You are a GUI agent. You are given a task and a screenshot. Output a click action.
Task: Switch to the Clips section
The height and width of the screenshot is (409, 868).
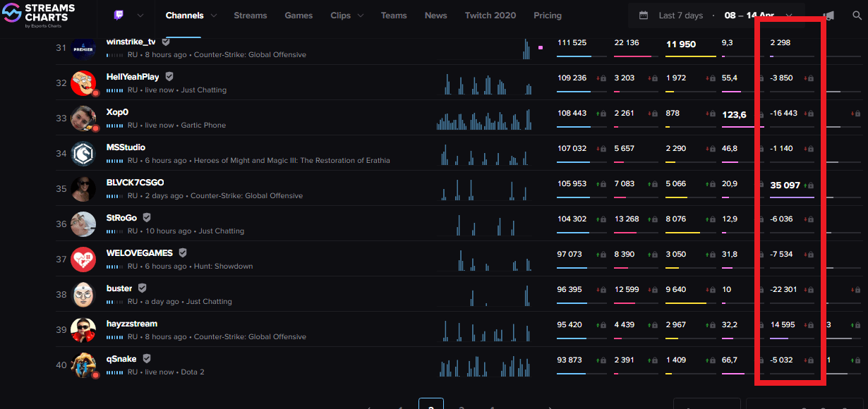(340, 16)
